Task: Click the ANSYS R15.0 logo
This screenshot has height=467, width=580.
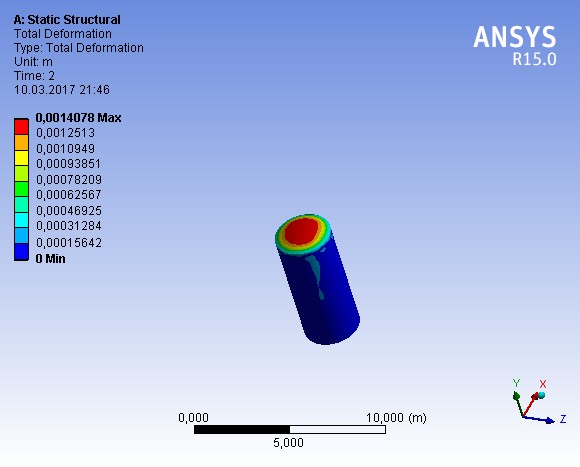Action: [x=515, y=45]
